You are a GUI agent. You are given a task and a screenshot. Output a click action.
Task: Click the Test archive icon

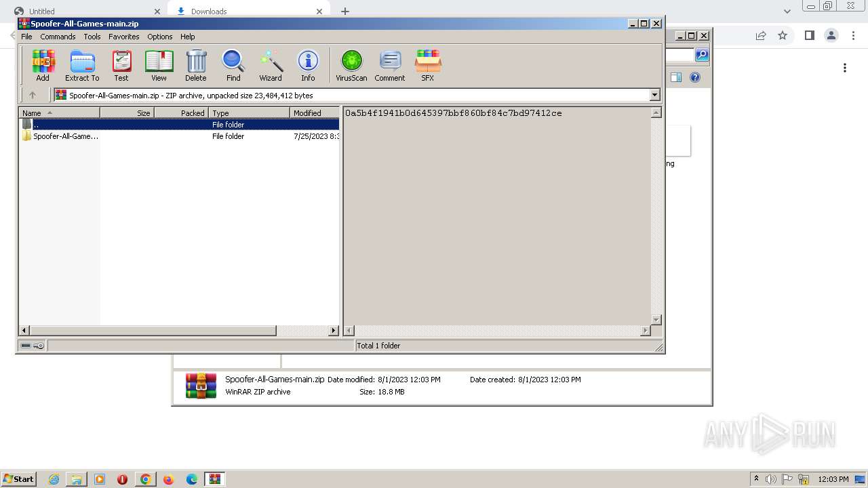[121, 66]
